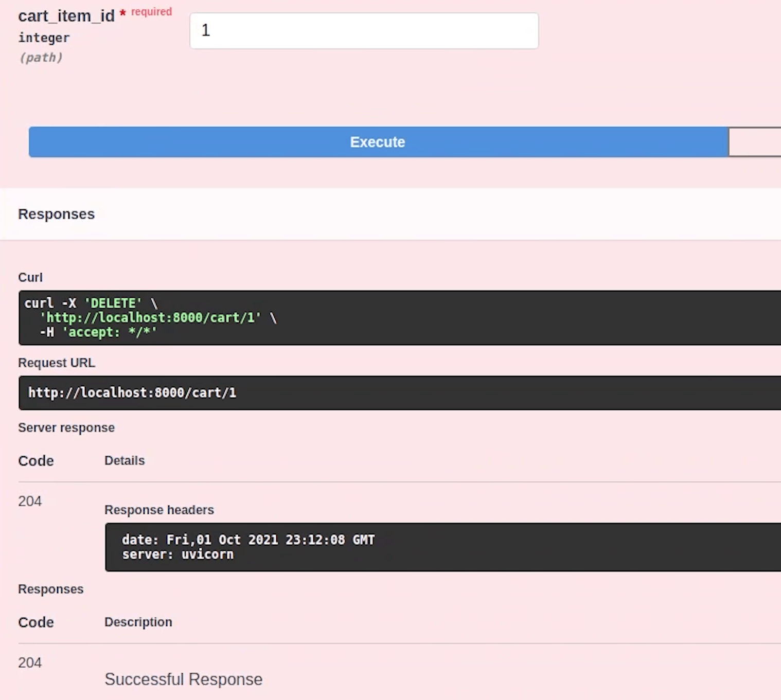Click the integer type label

click(x=44, y=38)
